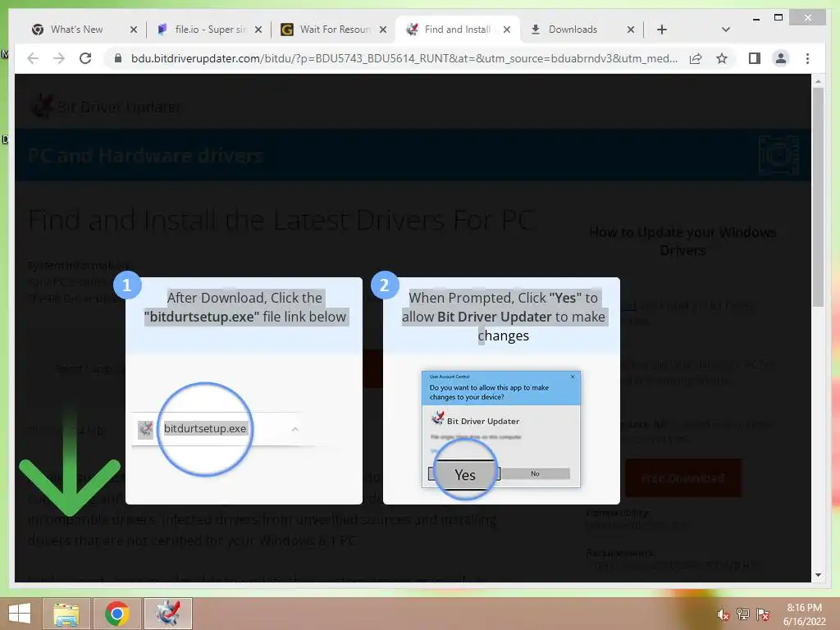Reload the page

click(85, 58)
